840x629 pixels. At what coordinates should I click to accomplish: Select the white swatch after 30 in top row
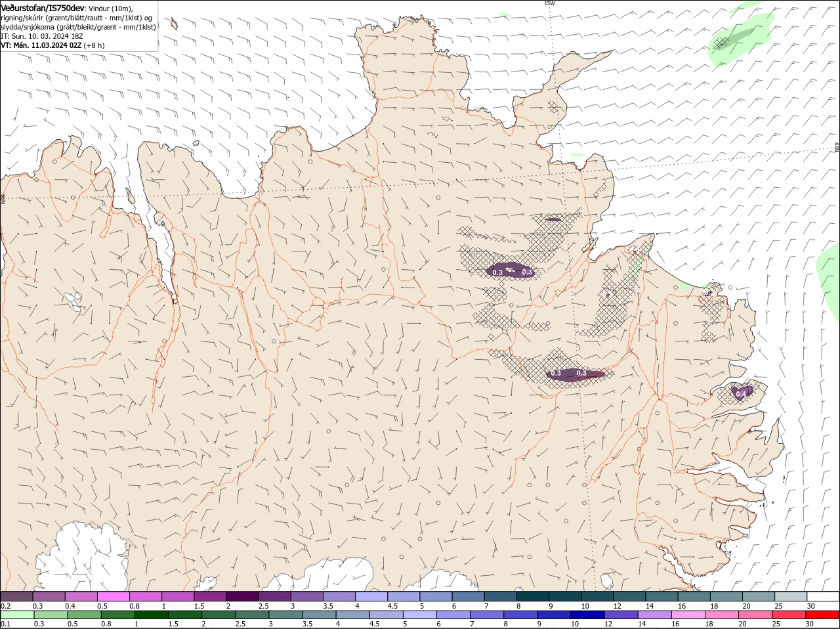point(823,596)
